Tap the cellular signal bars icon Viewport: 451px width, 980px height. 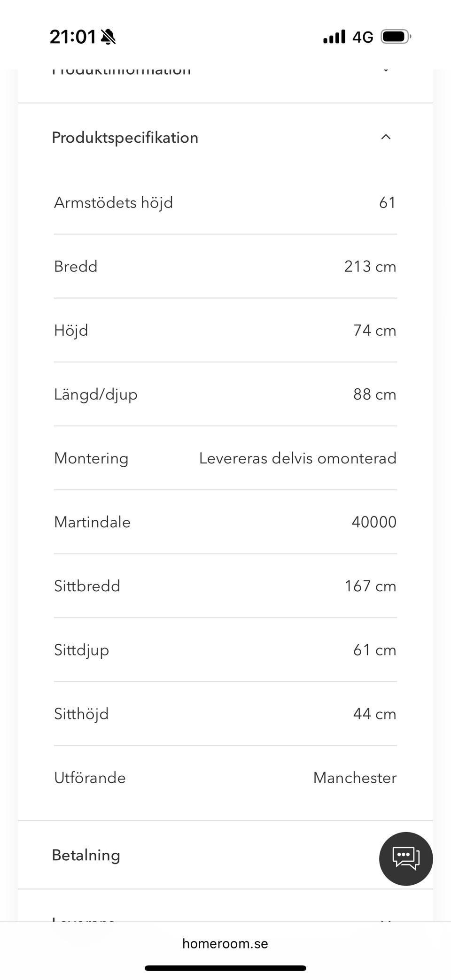click(334, 37)
